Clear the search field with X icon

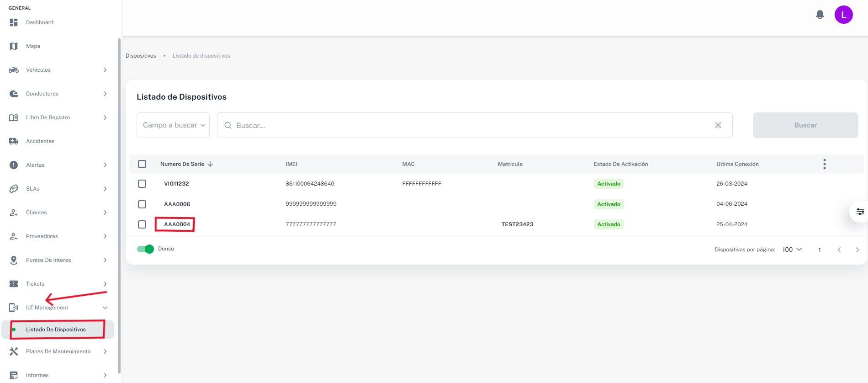(718, 125)
